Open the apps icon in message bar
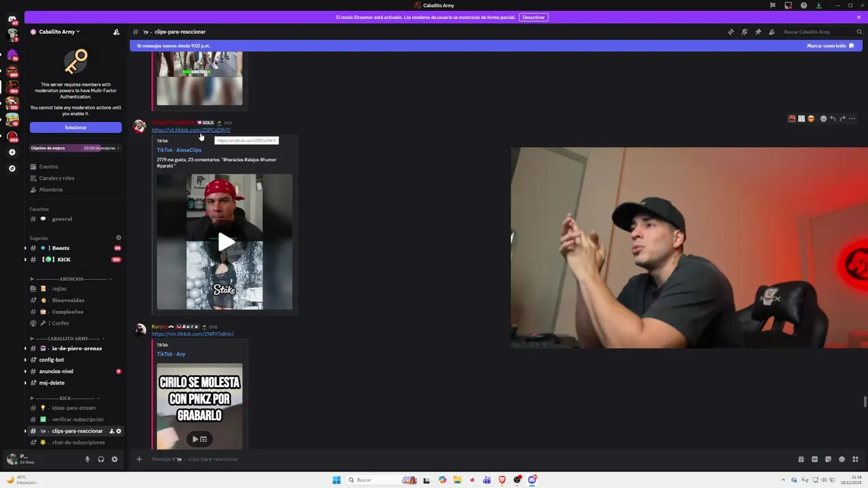 (x=855, y=460)
